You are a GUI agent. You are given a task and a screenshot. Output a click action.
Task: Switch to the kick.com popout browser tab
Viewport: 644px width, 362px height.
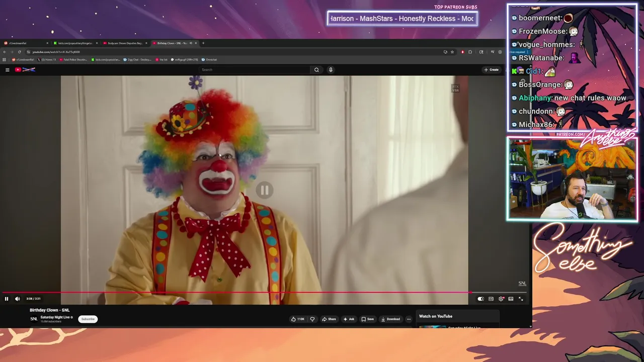click(75, 43)
